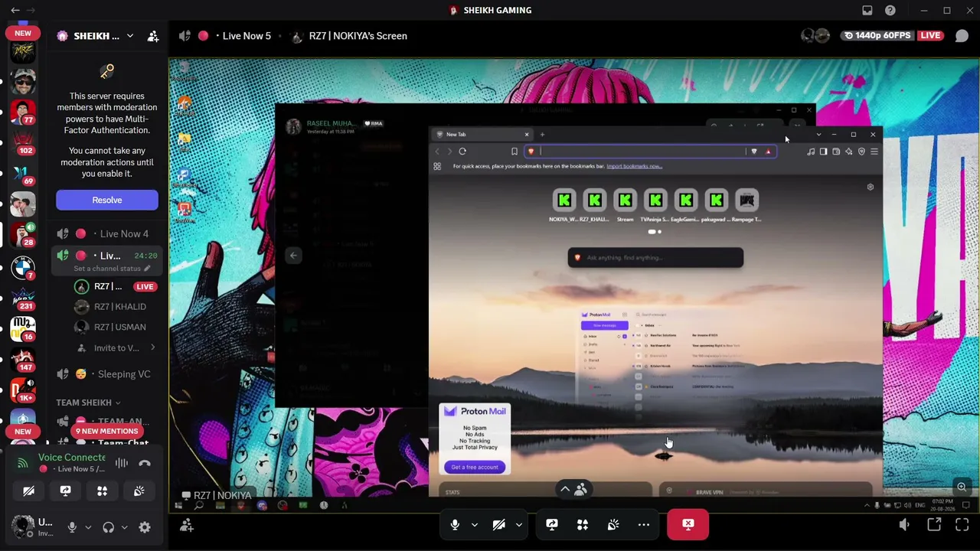The height and width of the screenshot is (551, 980).
Task: Toggle noise suppression waveform icon
Action: point(122,463)
